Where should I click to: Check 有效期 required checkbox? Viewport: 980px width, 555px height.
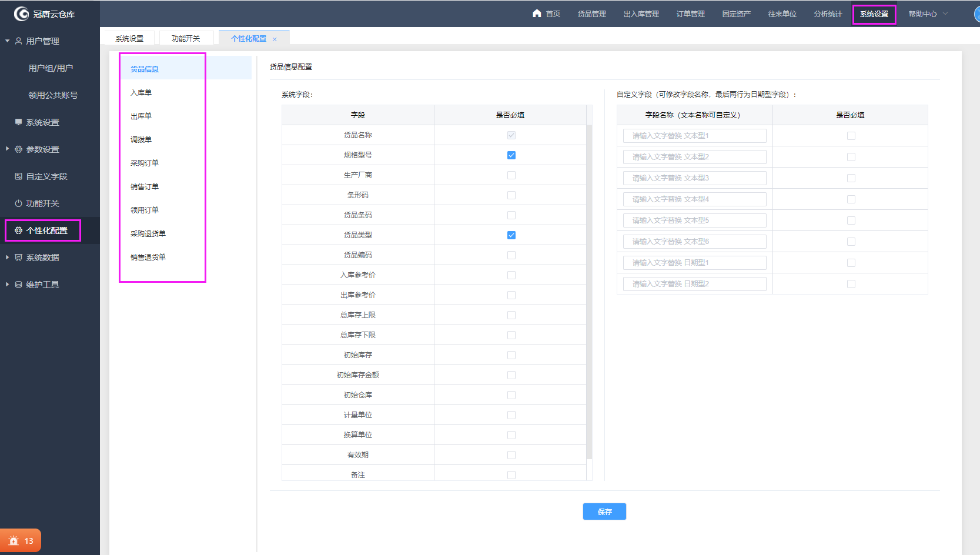coord(511,455)
